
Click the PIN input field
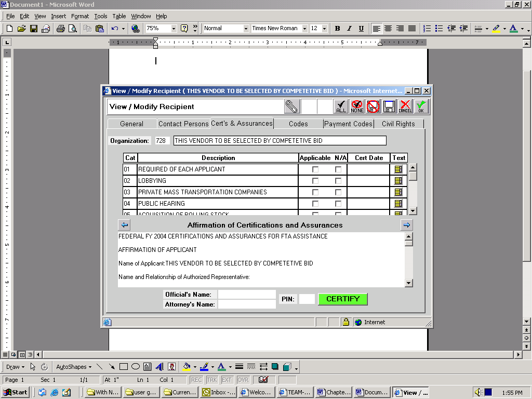tap(307, 299)
